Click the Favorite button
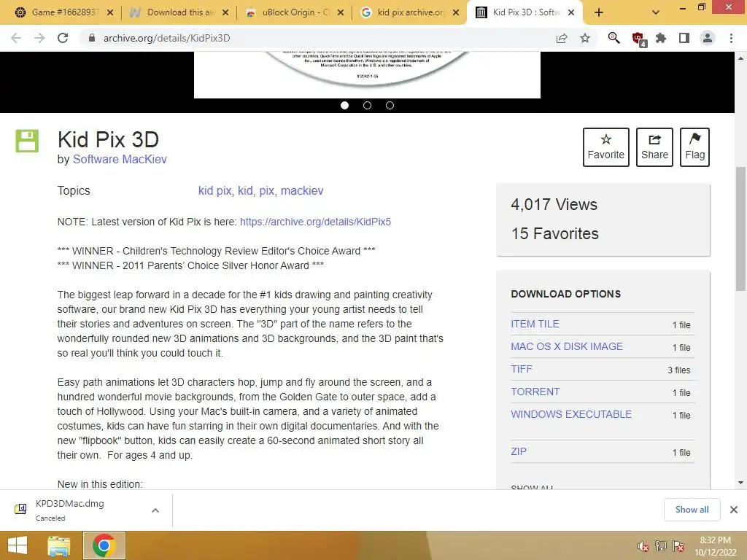 606,147
